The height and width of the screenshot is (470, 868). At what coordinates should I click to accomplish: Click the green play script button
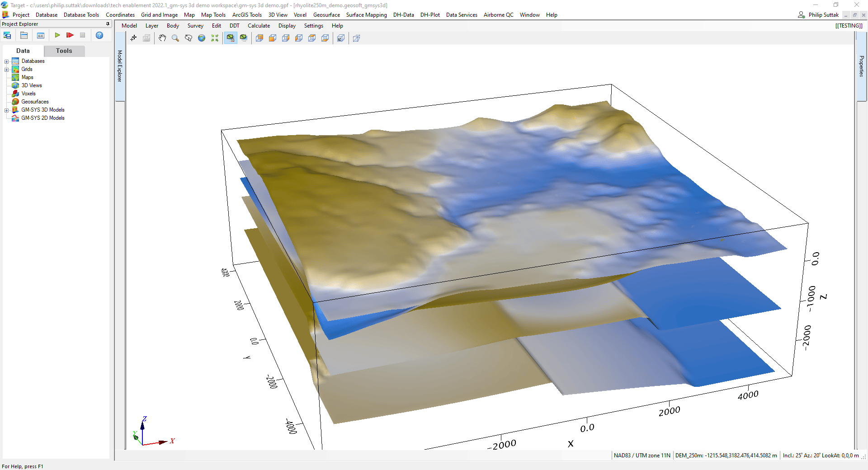coord(57,35)
